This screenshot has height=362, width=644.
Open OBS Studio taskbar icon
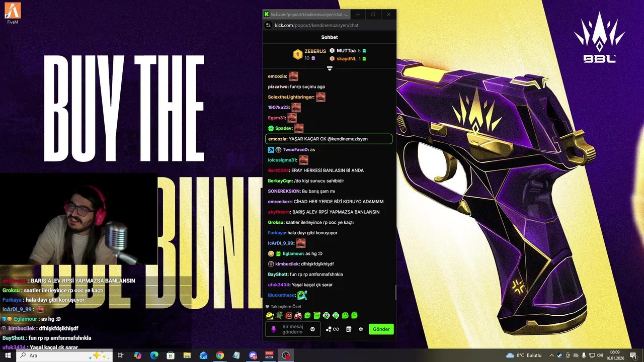[286, 355]
